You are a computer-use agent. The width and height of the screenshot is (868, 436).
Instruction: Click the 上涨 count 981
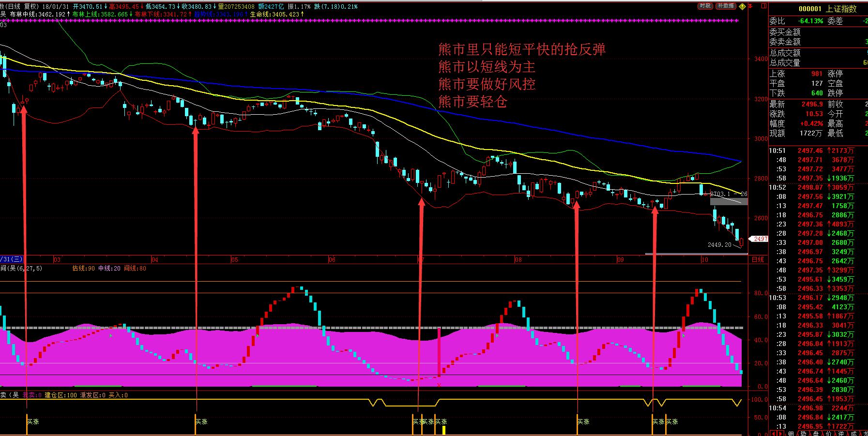[x=817, y=74]
